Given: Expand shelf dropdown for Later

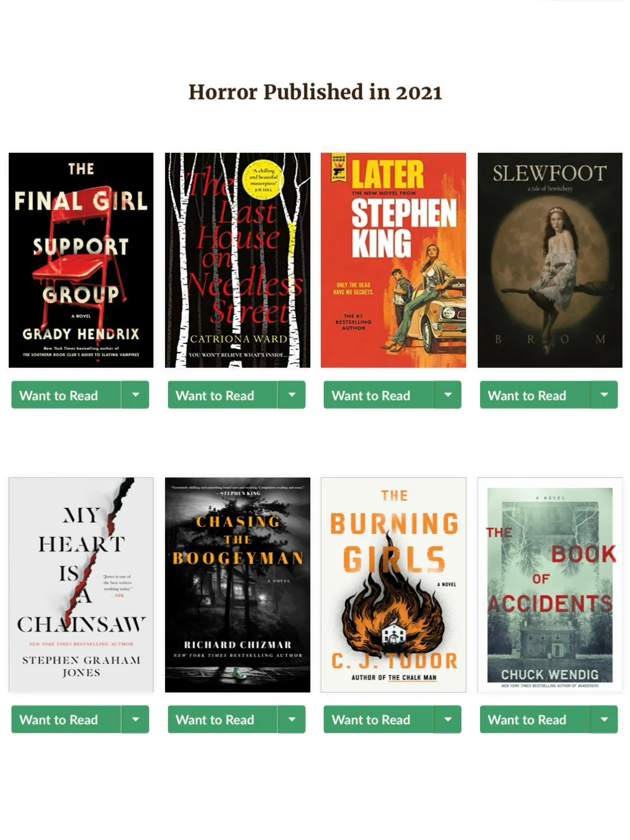Looking at the screenshot, I should click(447, 395).
